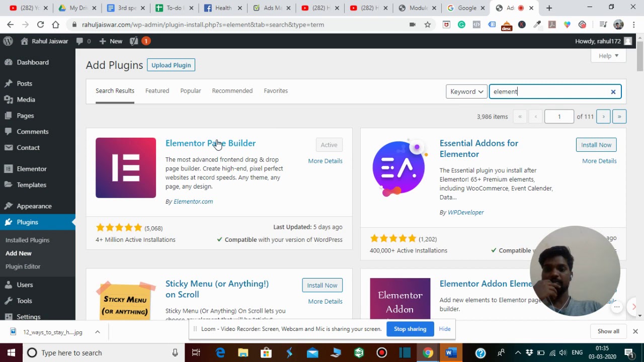Install Sticky Menu on Scroll plugin
This screenshot has width=644, height=362.
coord(322,286)
